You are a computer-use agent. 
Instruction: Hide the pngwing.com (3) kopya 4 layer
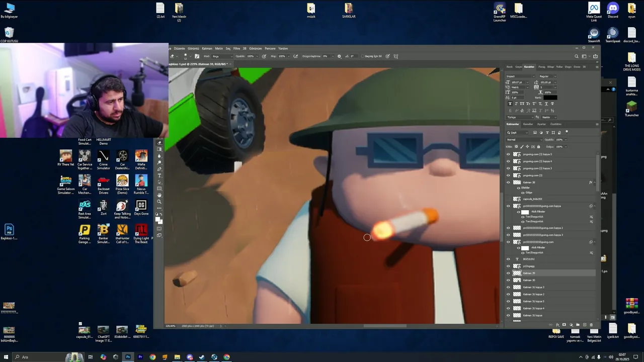(x=508, y=161)
